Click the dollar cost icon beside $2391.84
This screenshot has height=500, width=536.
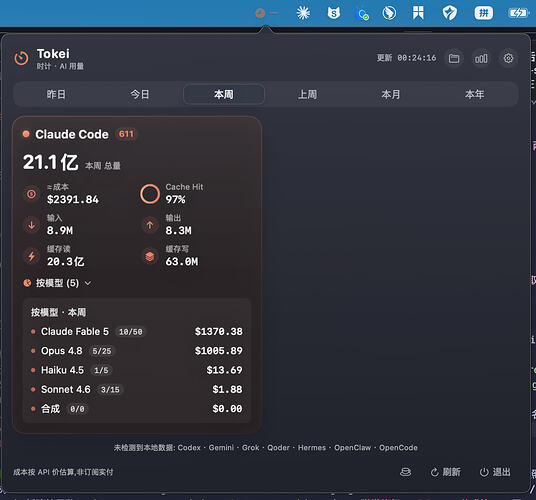pyautogui.click(x=31, y=194)
